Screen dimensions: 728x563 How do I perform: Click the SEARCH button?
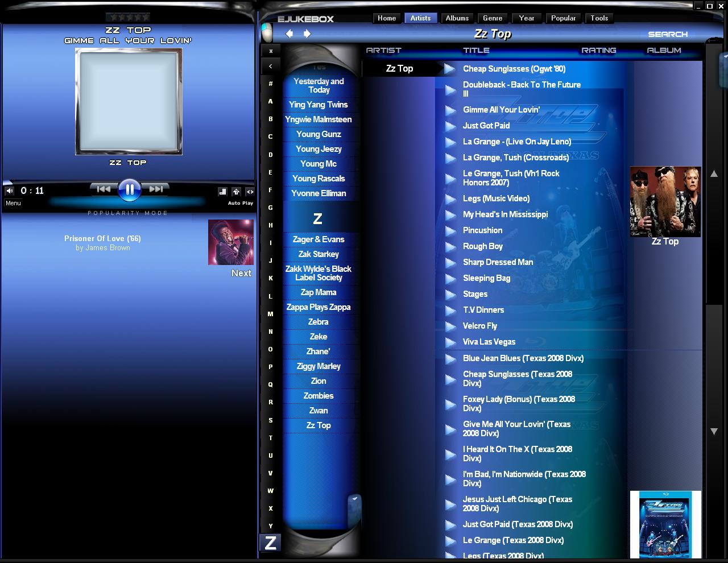668,34
